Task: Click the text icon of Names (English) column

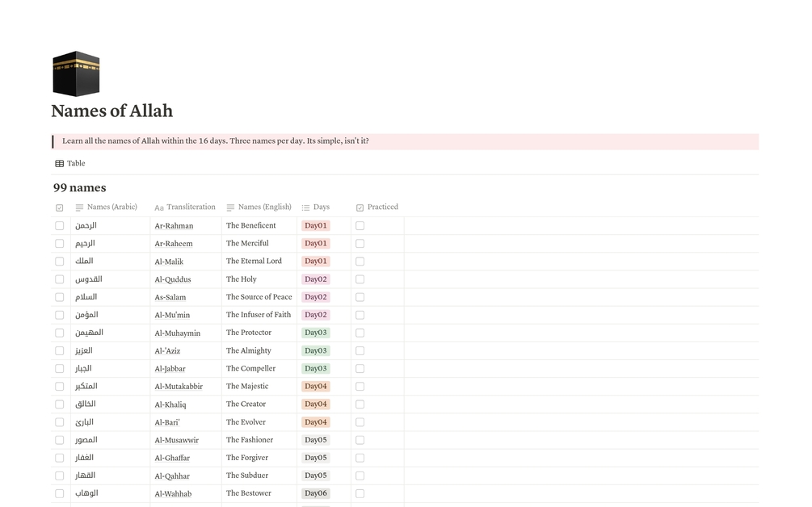Action: click(230, 207)
